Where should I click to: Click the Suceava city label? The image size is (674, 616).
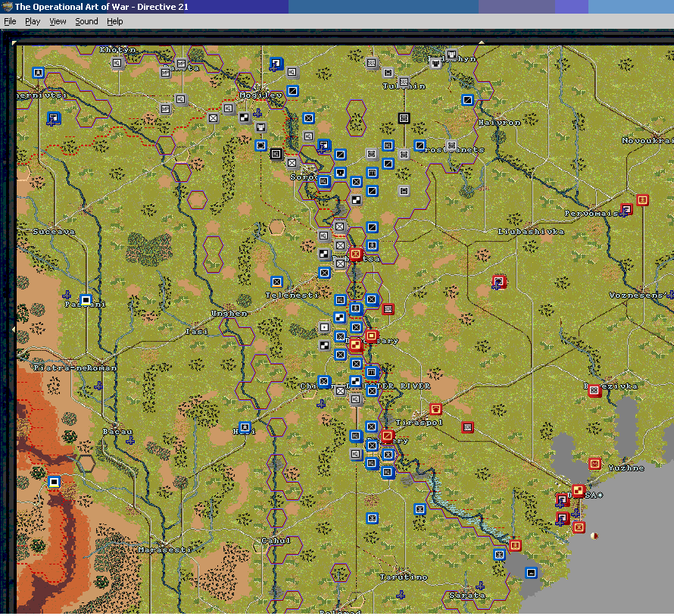point(54,231)
